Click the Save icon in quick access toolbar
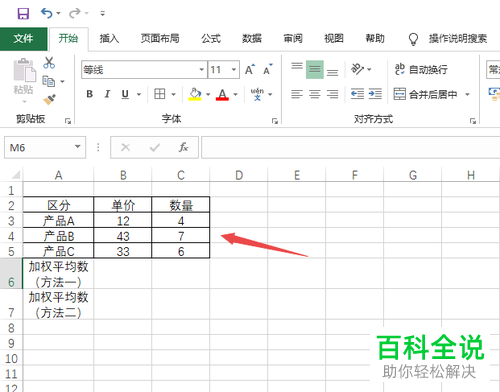The width and height of the screenshot is (500, 392). click(23, 14)
